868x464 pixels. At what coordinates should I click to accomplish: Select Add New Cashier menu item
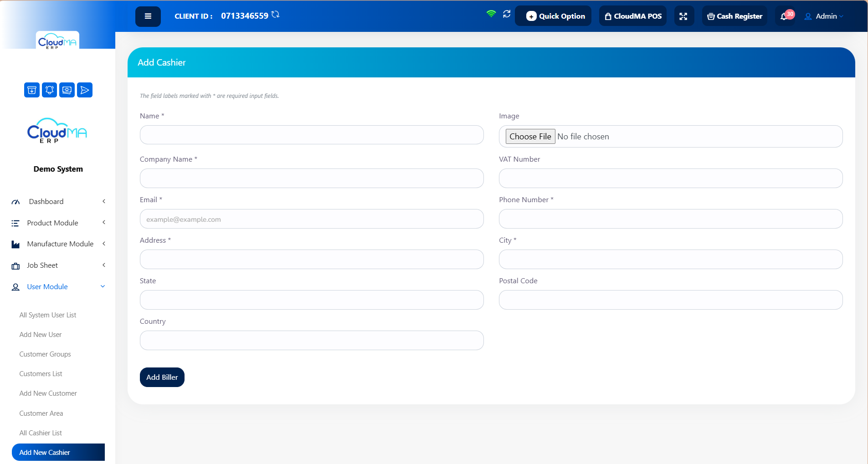tap(58, 452)
